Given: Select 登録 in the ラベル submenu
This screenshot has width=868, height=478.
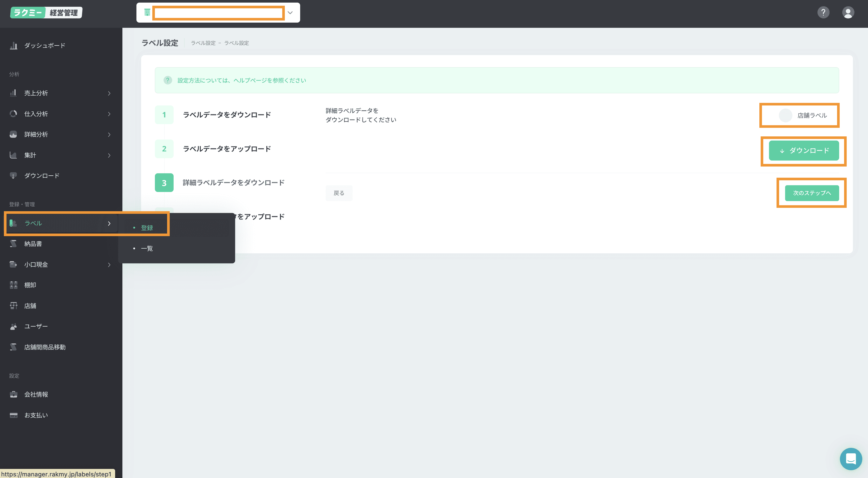Looking at the screenshot, I should [147, 228].
